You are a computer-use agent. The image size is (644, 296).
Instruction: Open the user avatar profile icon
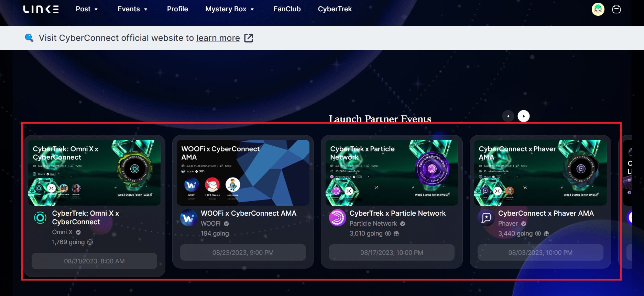(598, 9)
